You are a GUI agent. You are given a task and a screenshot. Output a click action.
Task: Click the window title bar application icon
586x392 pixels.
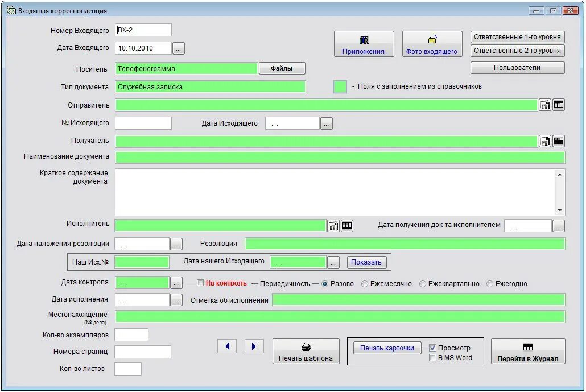[11, 10]
